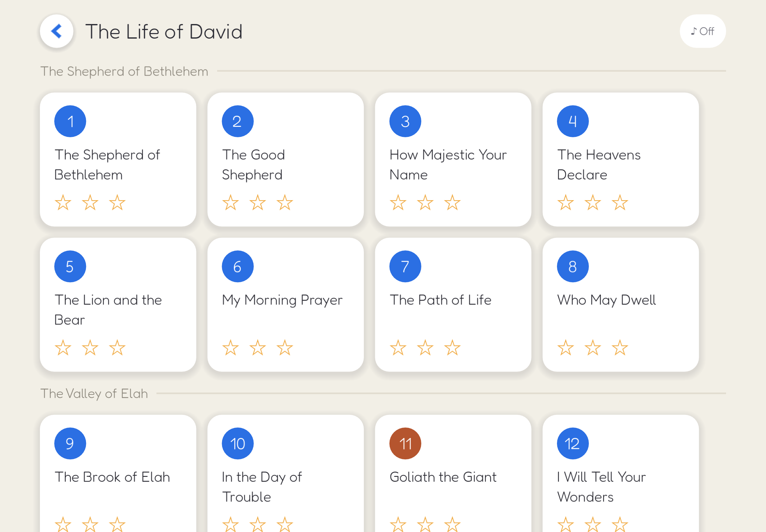Open lesson number 10 circle badge
This screenshot has width=766, height=532.
238,443
